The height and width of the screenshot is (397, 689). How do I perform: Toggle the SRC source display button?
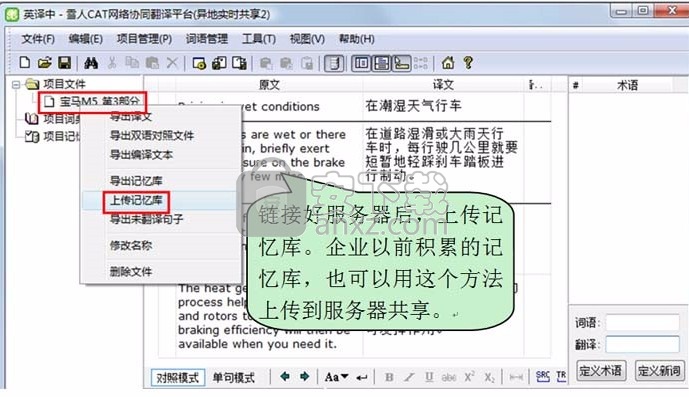543,377
